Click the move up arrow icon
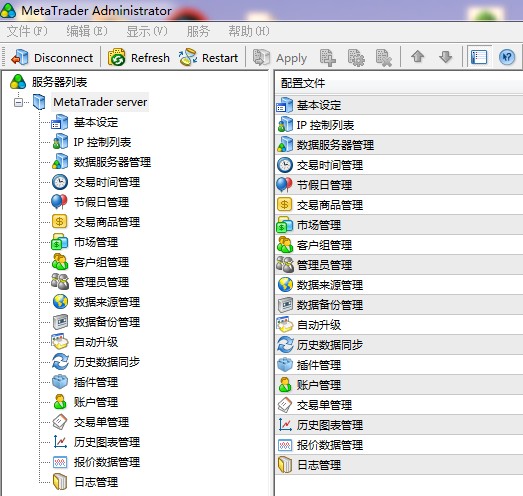Screen dimensions: 523x496 click(417, 57)
